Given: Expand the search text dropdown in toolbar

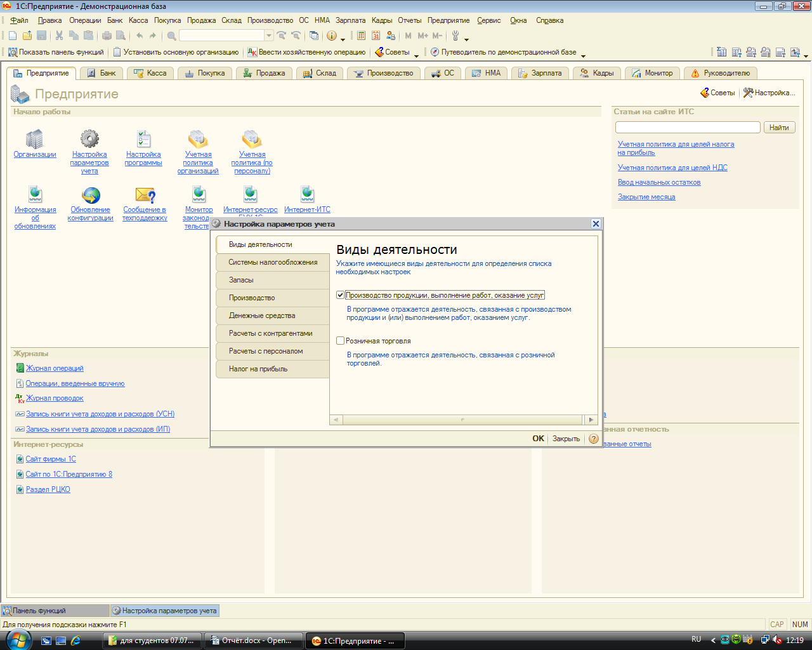Looking at the screenshot, I should [269, 36].
